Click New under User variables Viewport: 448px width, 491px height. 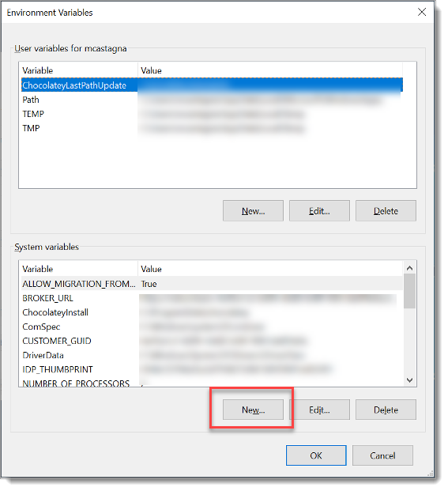[x=253, y=211]
